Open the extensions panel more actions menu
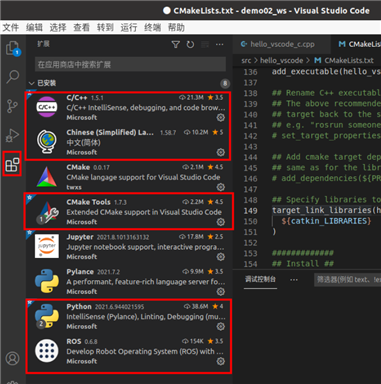381x384 pixels. (220, 45)
